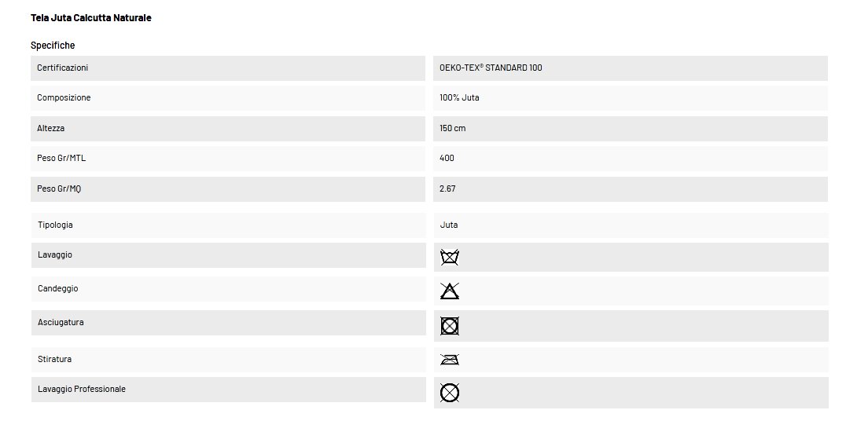Image resolution: width=868 pixels, height=432 pixels.
Task: Select the 150 cm height value
Action: tap(453, 128)
